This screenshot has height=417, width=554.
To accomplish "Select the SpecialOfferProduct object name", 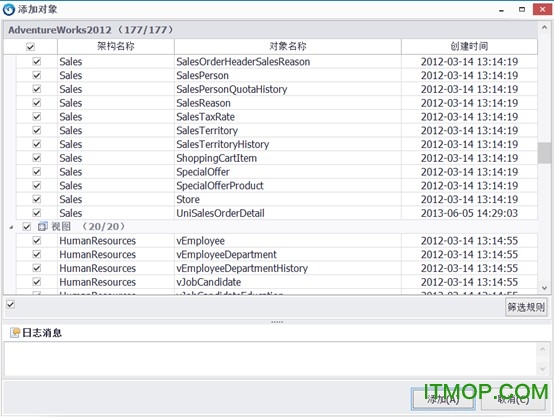I will coord(220,186).
